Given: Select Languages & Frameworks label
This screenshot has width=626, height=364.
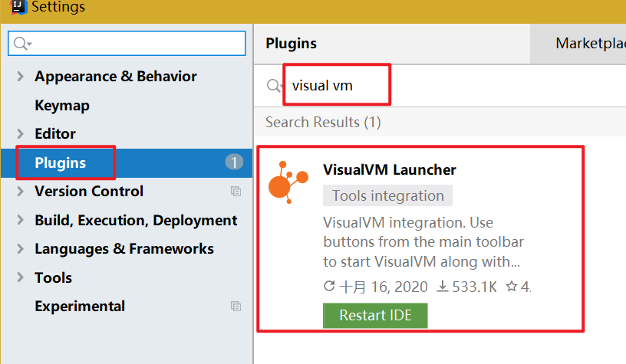Looking at the screenshot, I should click(124, 249).
